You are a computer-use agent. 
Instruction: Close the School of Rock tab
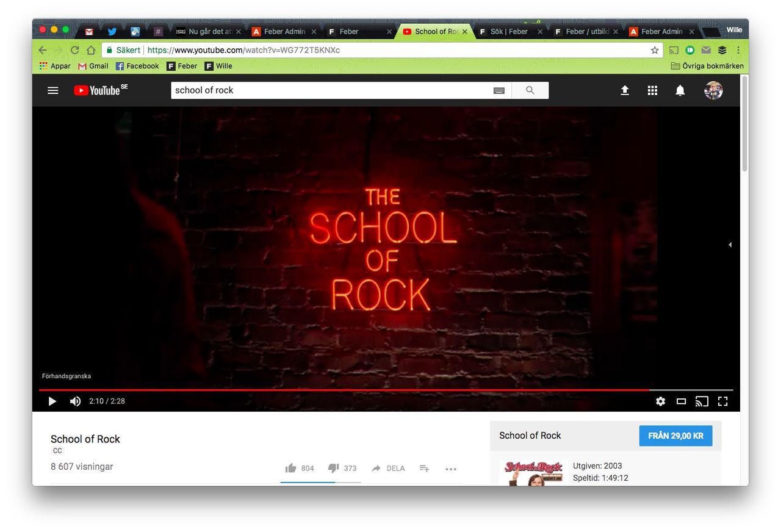click(x=465, y=32)
